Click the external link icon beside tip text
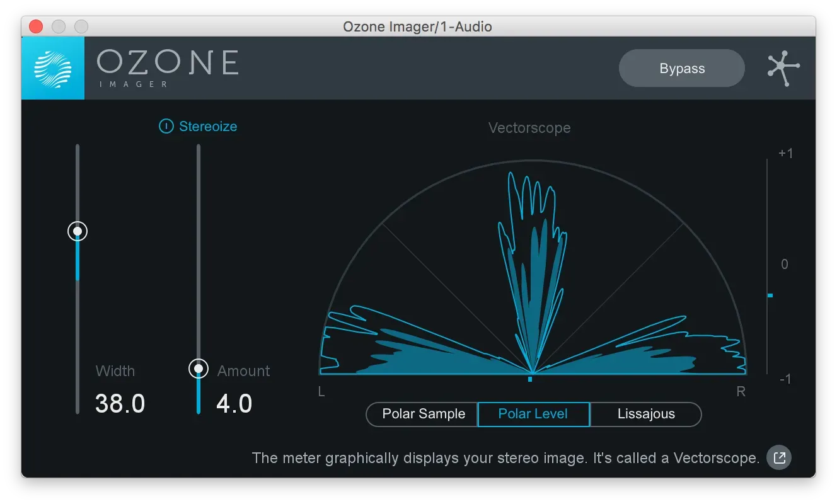The width and height of the screenshot is (837, 504). coord(778,457)
